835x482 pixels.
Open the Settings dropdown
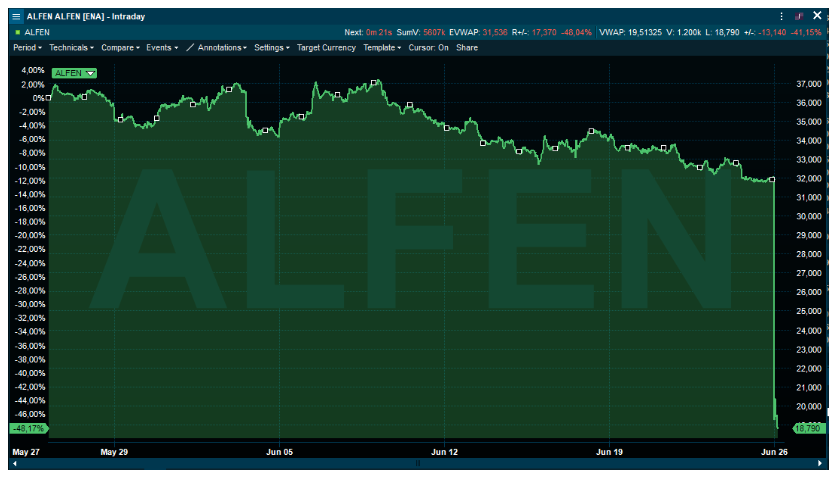pos(272,47)
